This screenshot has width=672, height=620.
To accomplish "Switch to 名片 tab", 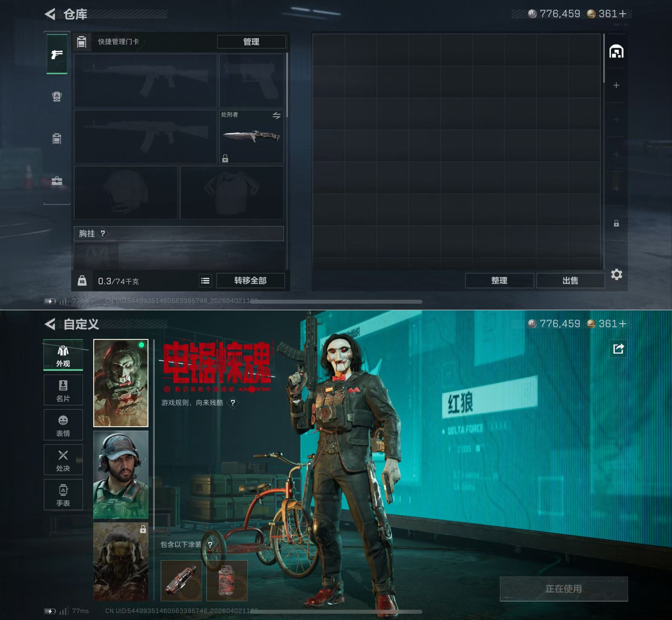I will point(63,390).
